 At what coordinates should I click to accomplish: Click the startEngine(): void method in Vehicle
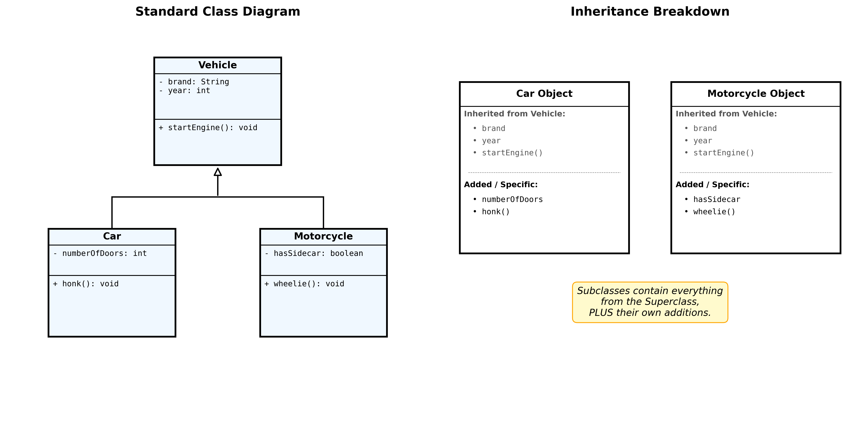(208, 128)
